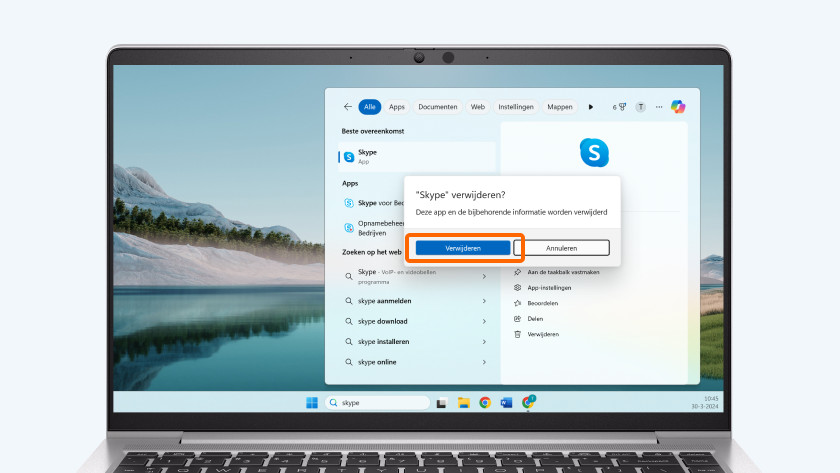This screenshot has width=840, height=473.
Task: Open the three-dot more options menu
Action: (659, 106)
